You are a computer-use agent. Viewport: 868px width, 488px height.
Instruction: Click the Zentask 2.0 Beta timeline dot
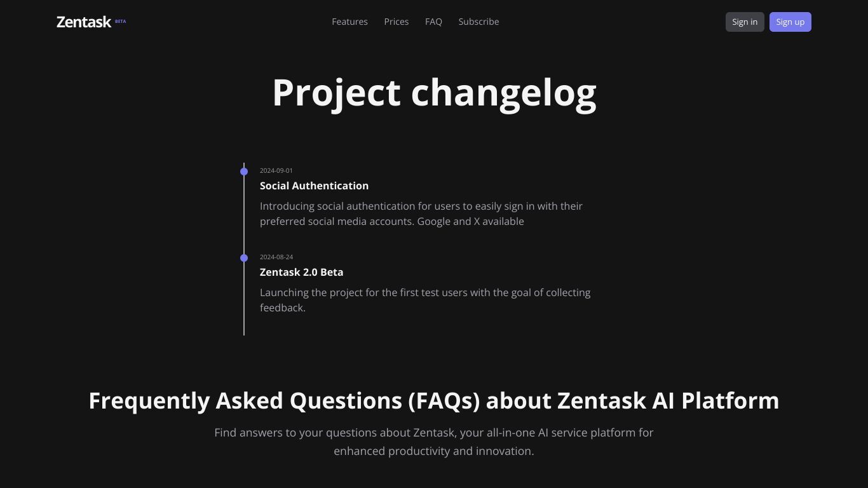tap(244, 258)
